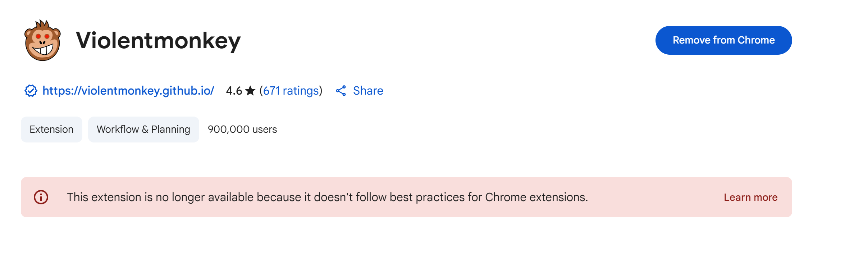Remove the extension from Chrome
Image resolution: width=868 pixels, height=254 pixels.
(x=723, y=40)
